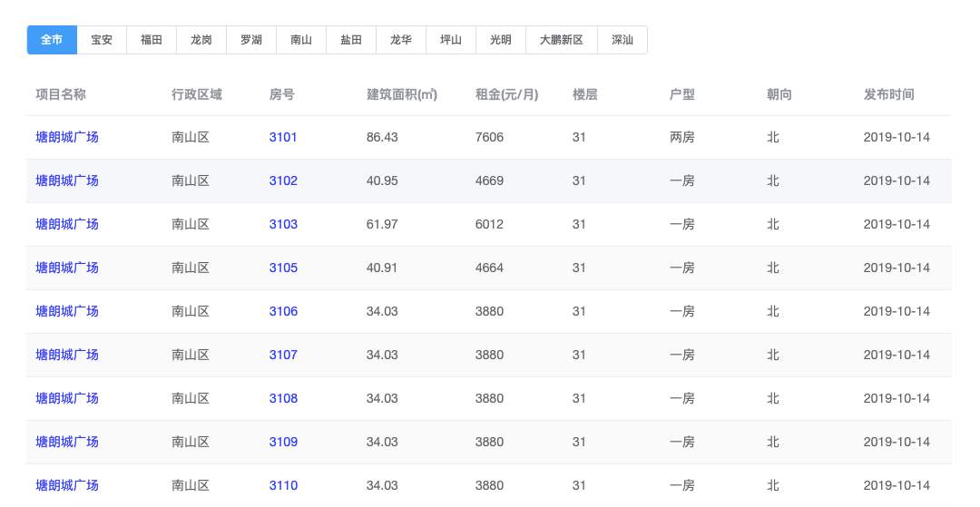Click 北 orientation in room 3107 row
Screen dimensions: 980x507
(773, 356)
